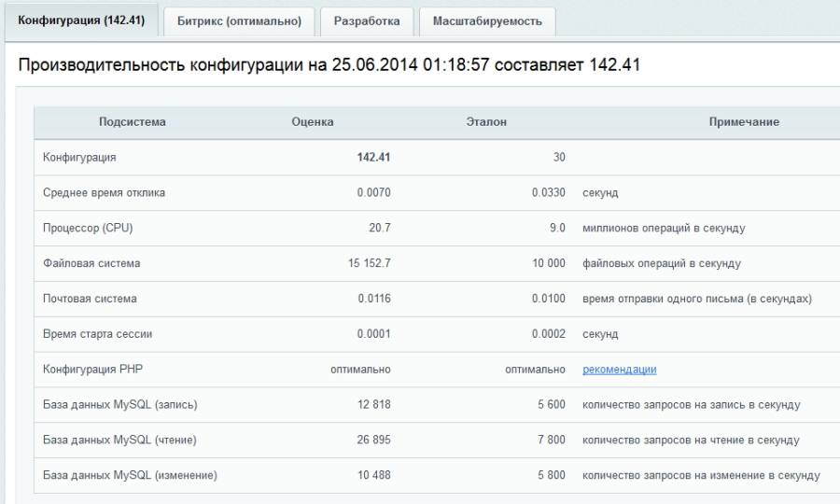Click the MySQL write score 12 818

coord(374,405)
